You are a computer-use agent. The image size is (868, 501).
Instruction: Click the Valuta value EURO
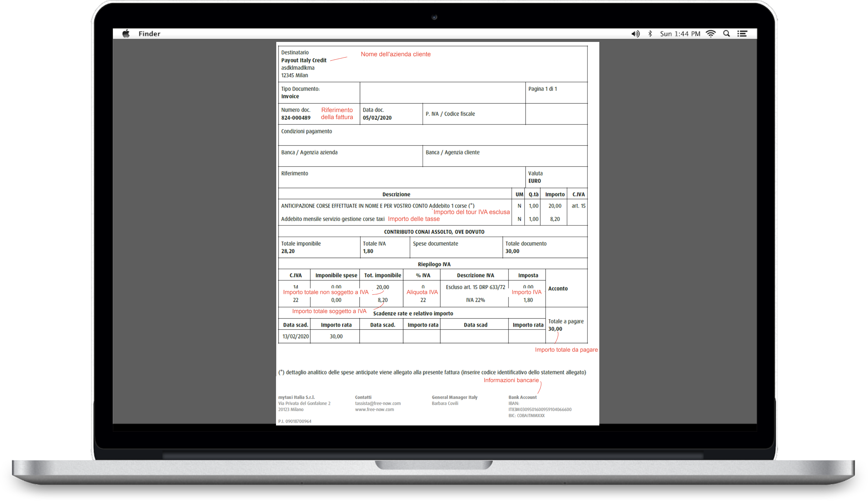(535, 181)
